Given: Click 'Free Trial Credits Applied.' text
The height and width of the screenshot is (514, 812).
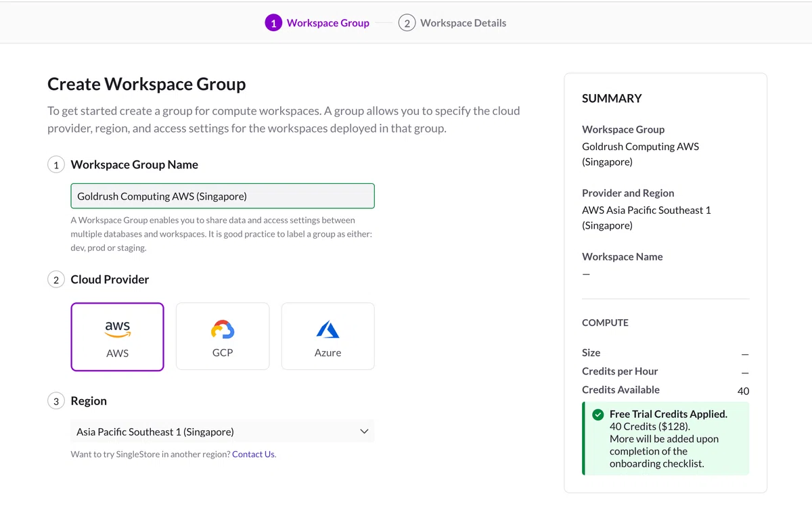Looking at the screenshot, I should click(669, 414).
